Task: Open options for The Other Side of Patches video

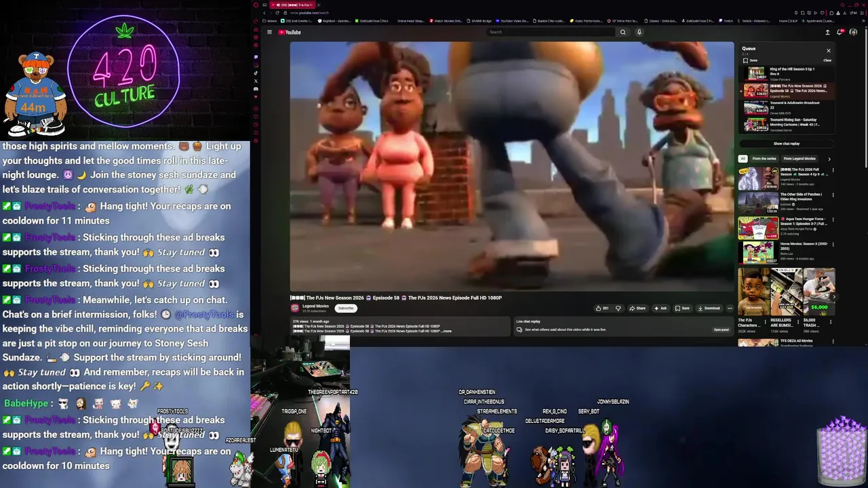Action: point(833,195)
